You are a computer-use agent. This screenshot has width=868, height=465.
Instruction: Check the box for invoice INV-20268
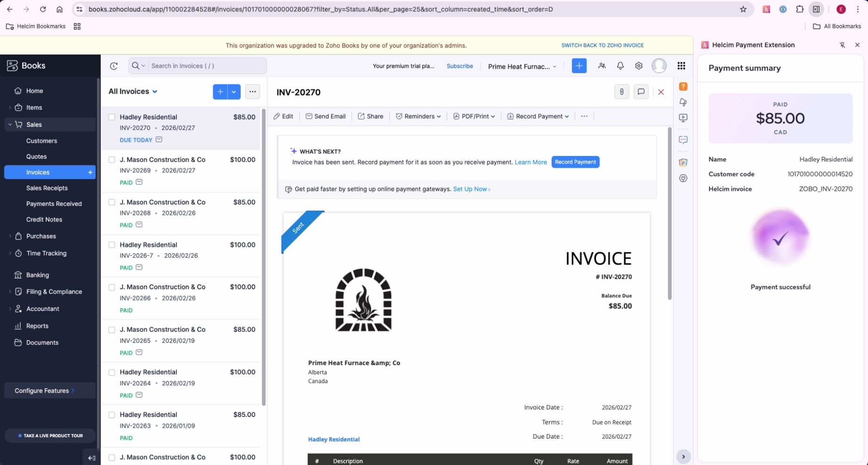[112, 202]
